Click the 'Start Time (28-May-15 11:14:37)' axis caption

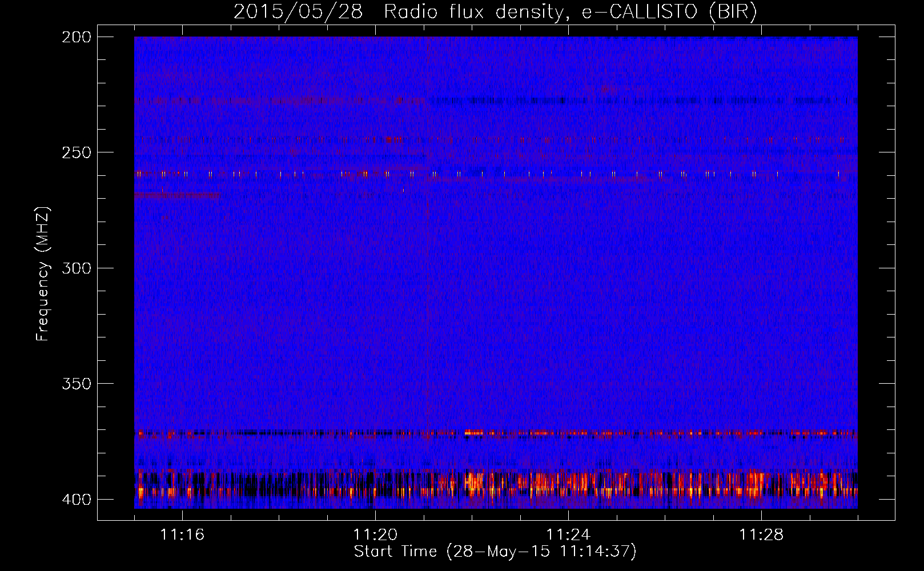click(x=495, y=552)
